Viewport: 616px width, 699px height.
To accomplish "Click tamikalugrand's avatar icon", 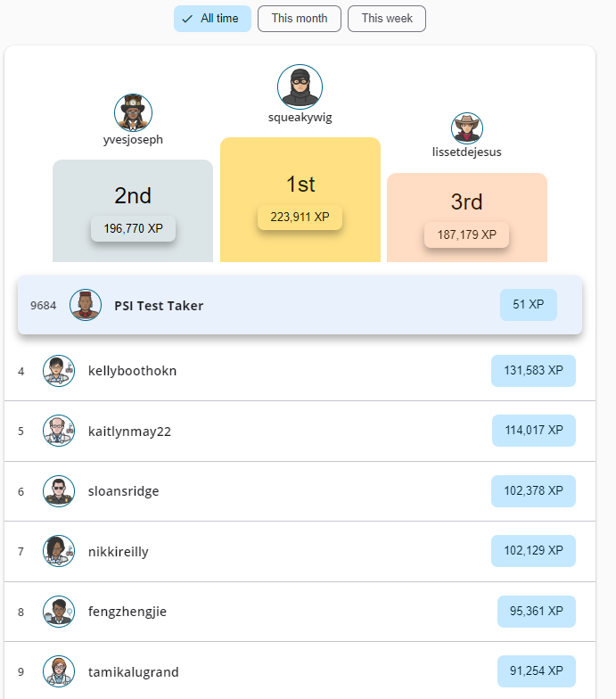I will click(59, 671).
